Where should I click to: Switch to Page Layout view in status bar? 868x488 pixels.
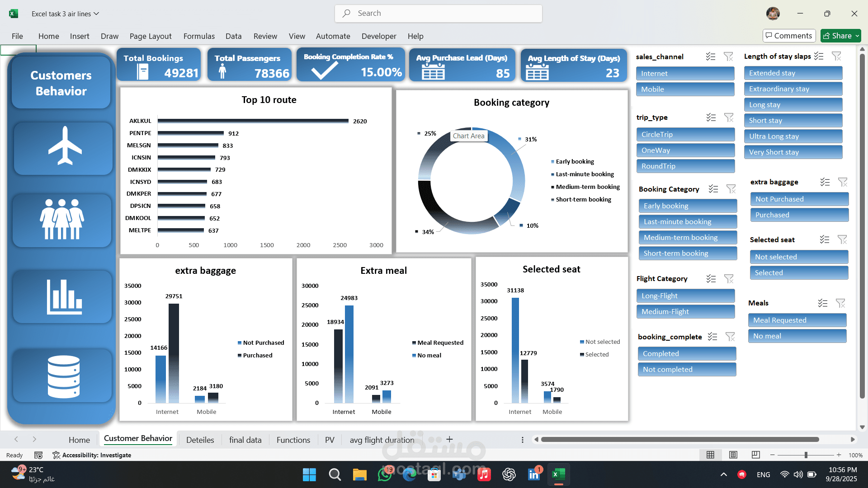click(733, 455)
